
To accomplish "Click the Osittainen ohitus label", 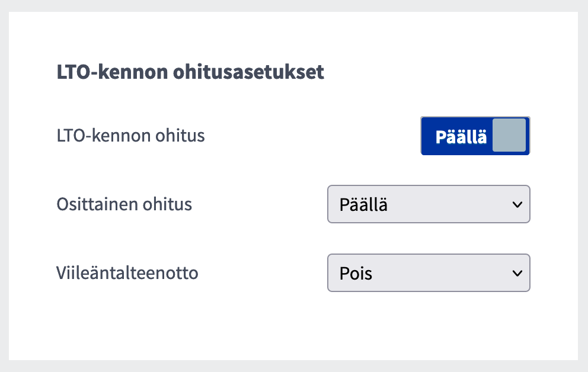I will 124,204.
